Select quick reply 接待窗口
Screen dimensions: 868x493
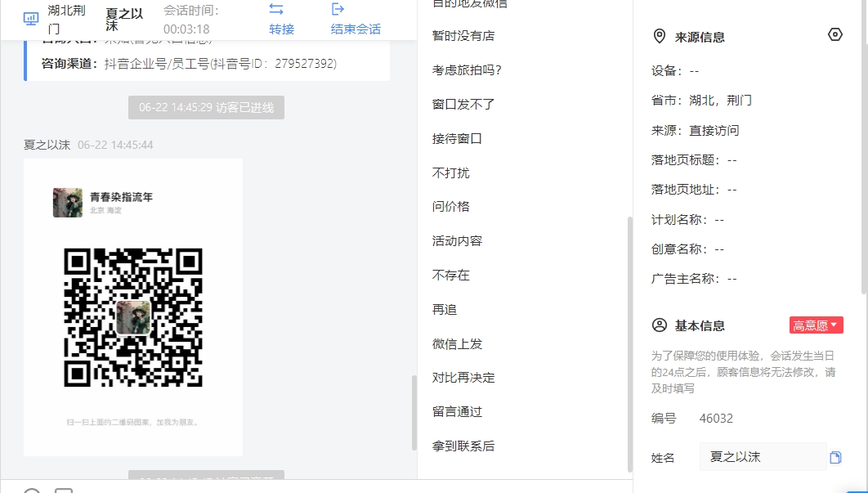pyautogui.click(x=457, y=138)
